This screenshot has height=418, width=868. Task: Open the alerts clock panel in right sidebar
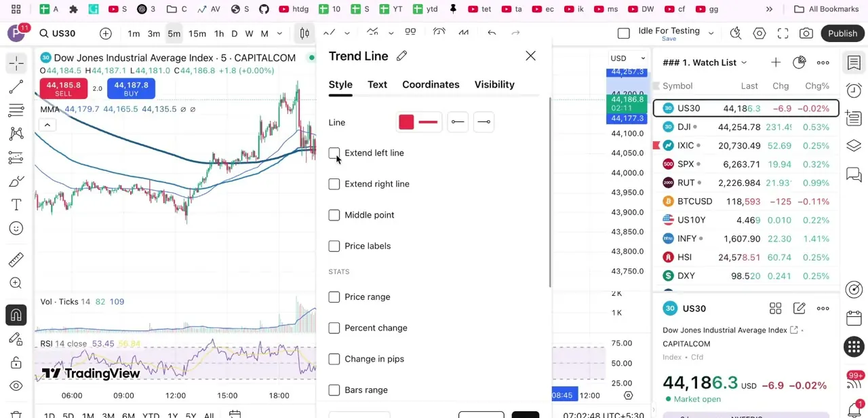coord(854,90)
